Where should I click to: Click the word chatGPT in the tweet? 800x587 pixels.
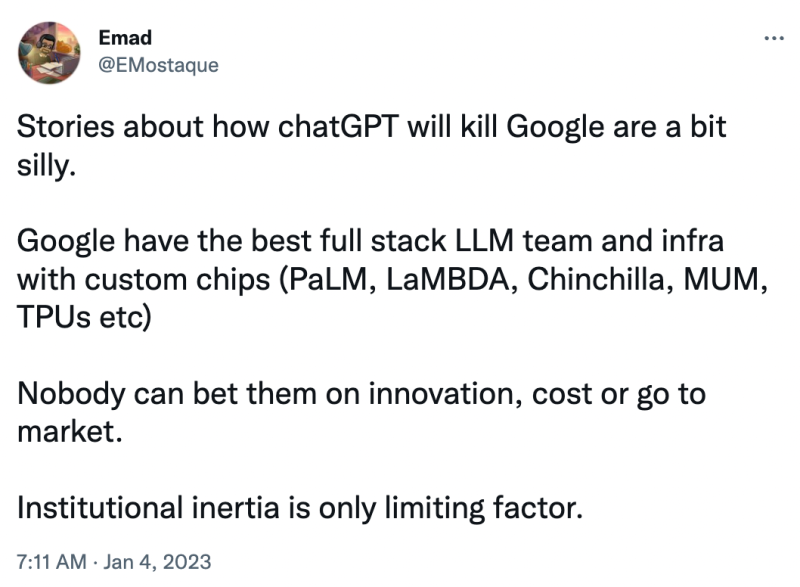tap(338, 126)
